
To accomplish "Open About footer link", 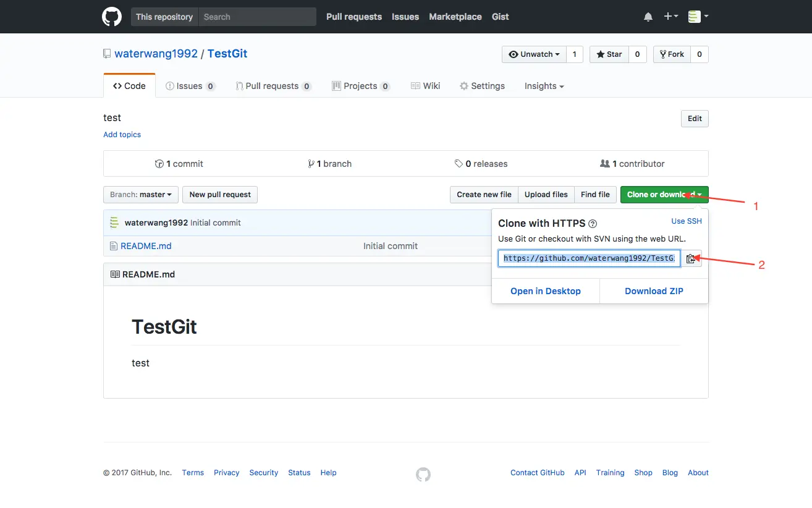I will pyautogui.click(x=698, y=473).
